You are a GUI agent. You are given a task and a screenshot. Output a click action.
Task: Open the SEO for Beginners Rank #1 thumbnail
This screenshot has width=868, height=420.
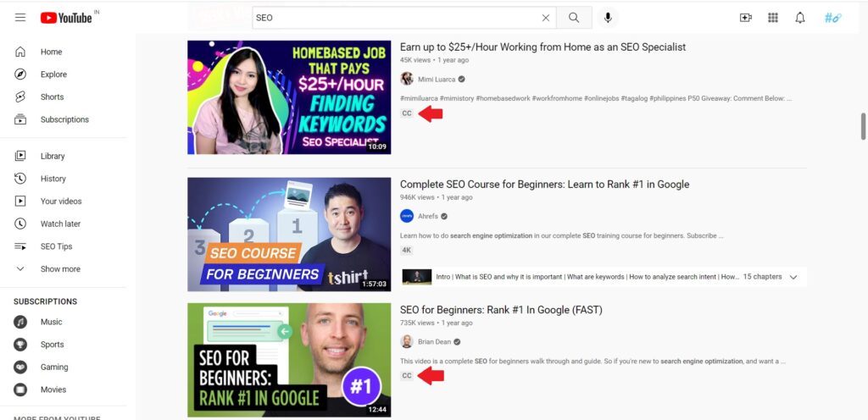coord(289,360)
